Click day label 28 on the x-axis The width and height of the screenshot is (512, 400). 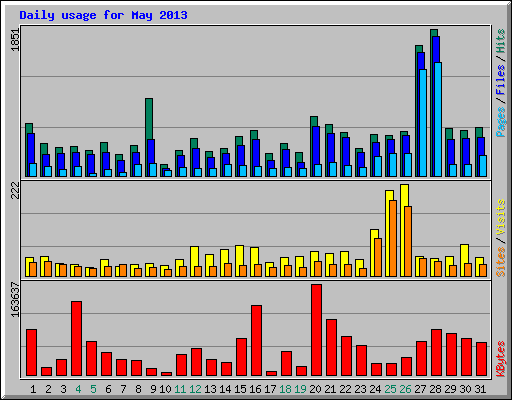(435, 389)
